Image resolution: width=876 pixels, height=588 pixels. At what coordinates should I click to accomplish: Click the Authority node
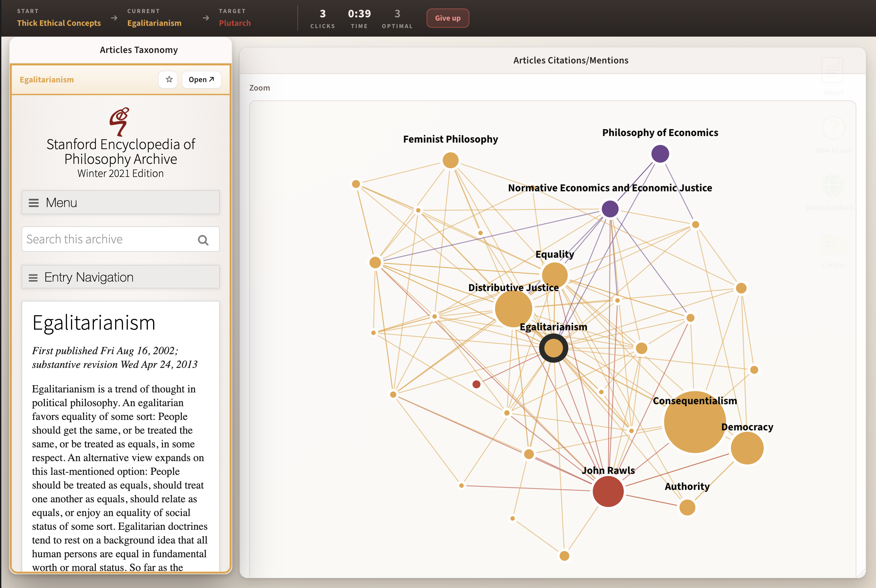point(687,508)
